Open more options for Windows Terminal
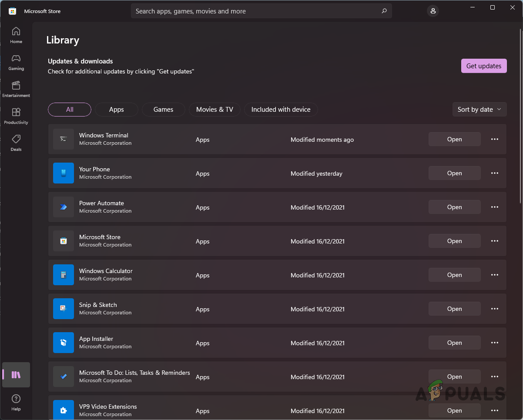 coord(494,139)
